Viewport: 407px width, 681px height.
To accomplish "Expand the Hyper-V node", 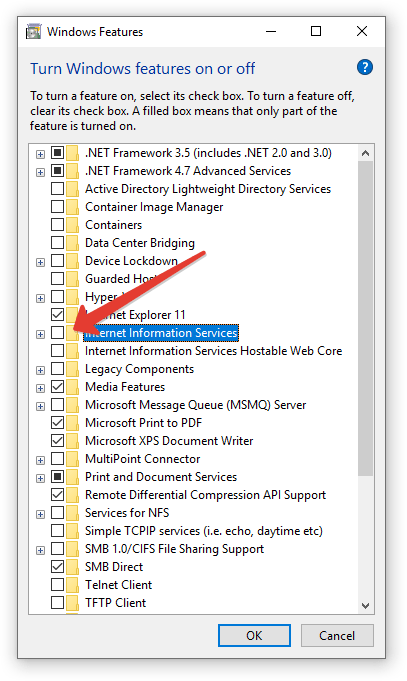I will click(40, 298).
